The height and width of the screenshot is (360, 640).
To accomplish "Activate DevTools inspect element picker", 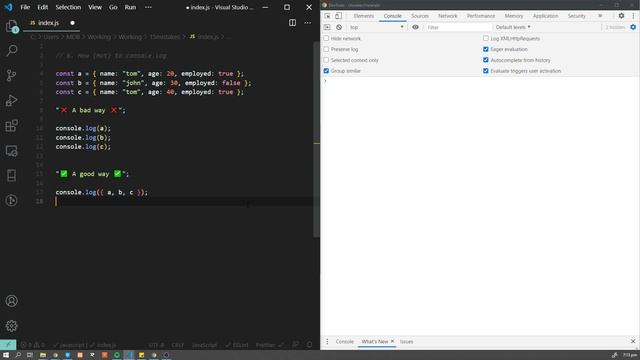I will pyautogui.click(x=327, y=16).
